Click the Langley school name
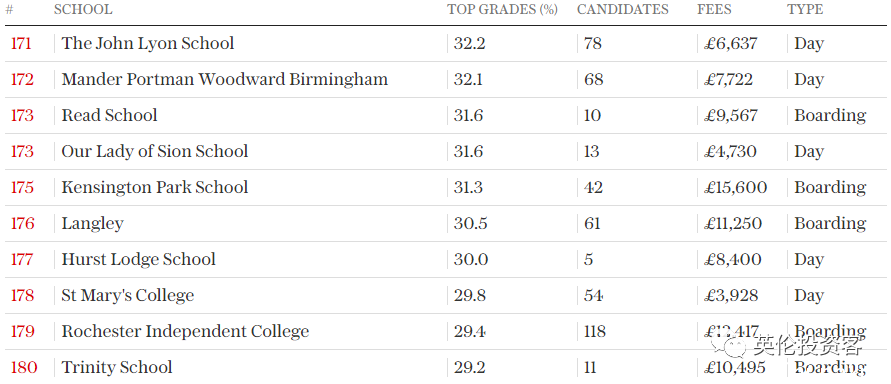Screen dimensions: 891x384 [x=92, y=224]
